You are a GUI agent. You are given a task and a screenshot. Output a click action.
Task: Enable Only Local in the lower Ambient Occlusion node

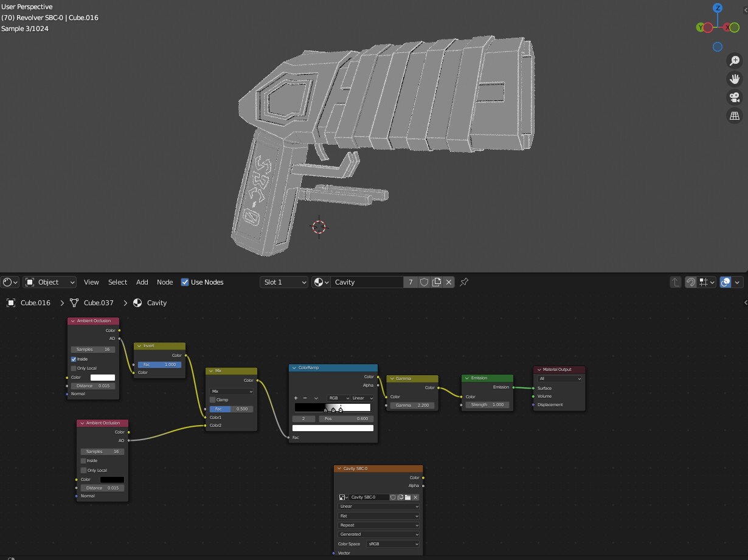tap(83, 470)
